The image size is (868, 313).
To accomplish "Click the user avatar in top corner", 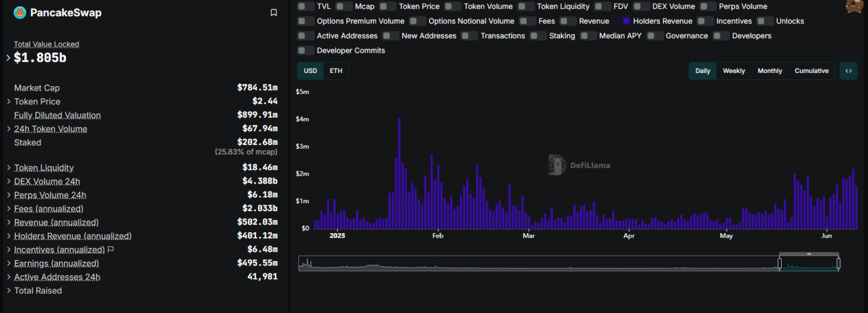I will tap(854, 6).
